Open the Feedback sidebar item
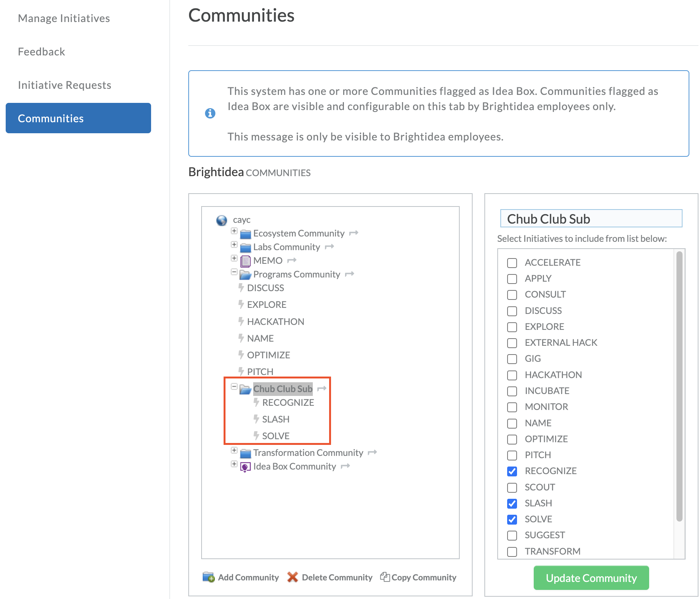This screenshot has width=700, height=599. [41, 52]
